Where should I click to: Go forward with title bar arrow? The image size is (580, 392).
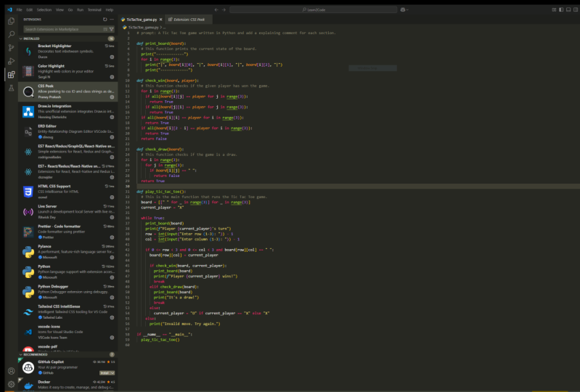(x=224, y=9)
